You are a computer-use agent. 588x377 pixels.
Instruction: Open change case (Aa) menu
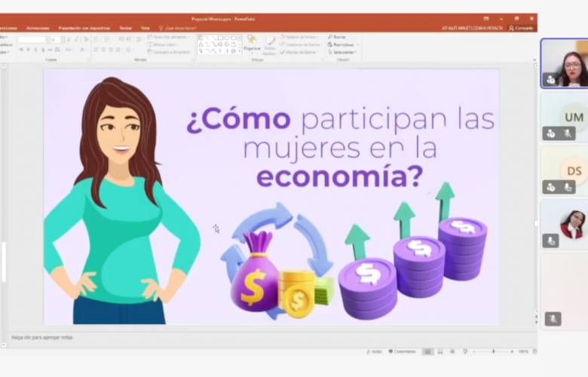69,50
